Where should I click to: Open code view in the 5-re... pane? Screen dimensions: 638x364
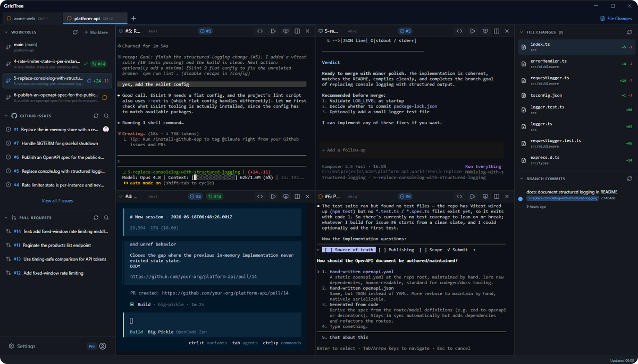[459, 31]
